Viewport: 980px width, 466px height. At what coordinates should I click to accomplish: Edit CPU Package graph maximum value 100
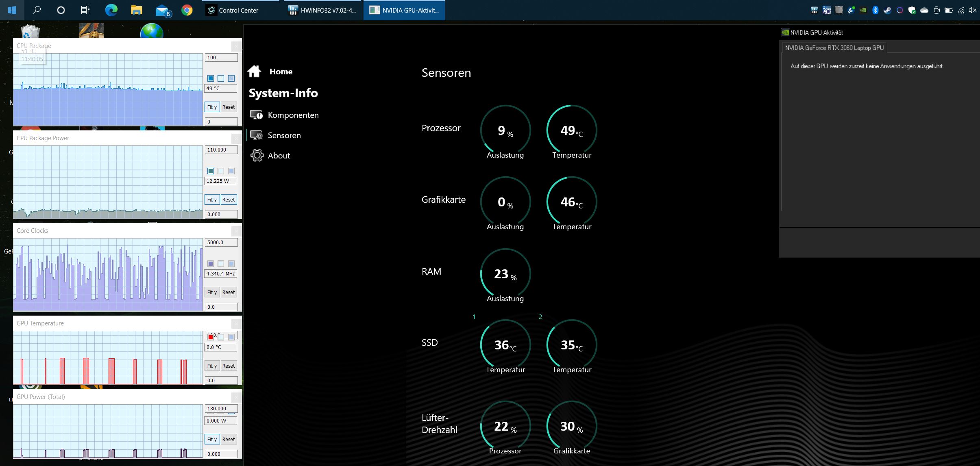pos(221,57)
